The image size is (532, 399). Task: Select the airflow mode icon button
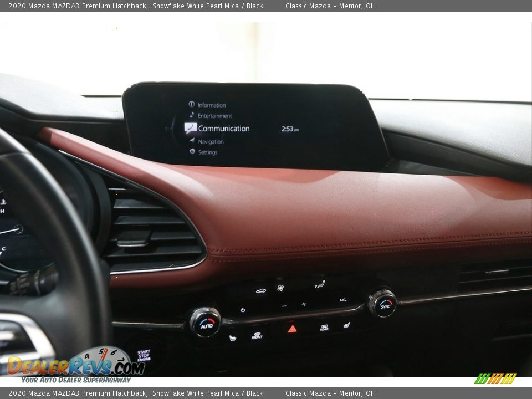pos(319,285)
